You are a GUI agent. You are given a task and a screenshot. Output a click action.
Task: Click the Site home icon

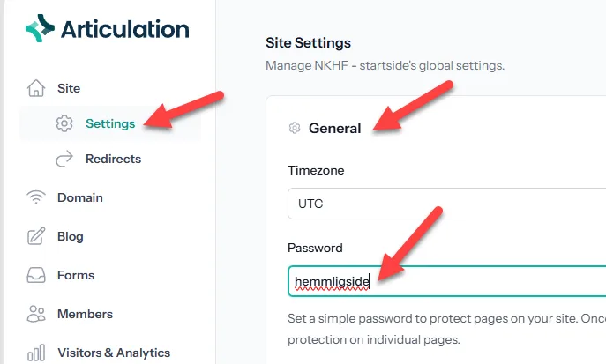36,88
